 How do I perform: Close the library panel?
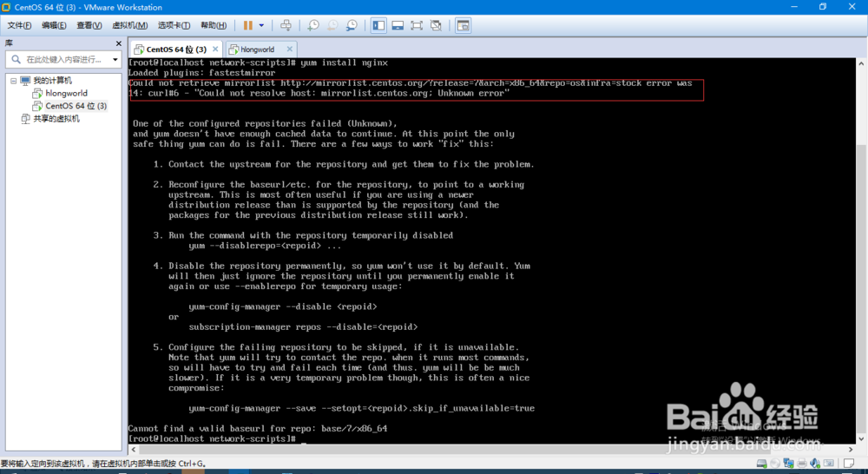click(118, 43)
